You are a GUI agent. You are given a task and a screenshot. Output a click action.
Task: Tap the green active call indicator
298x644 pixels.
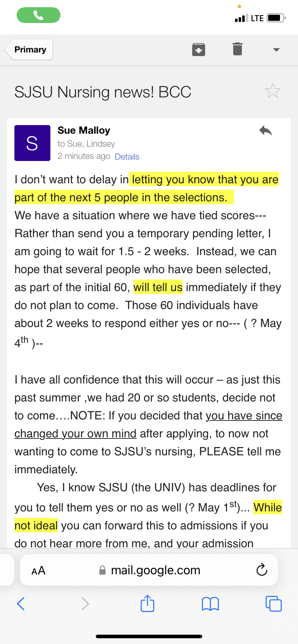pos(39,15)
